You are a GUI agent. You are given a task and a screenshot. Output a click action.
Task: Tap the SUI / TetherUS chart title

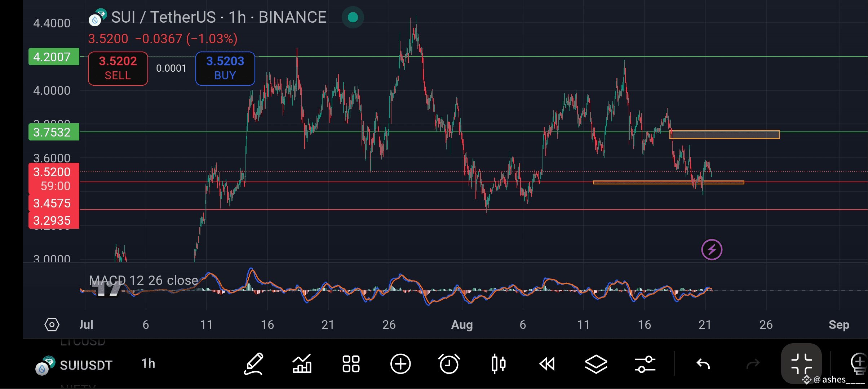[x=219, y=17]
